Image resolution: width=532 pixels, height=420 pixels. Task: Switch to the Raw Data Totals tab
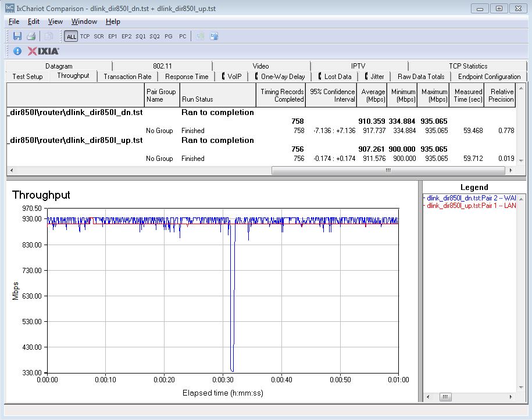point(421,77)
